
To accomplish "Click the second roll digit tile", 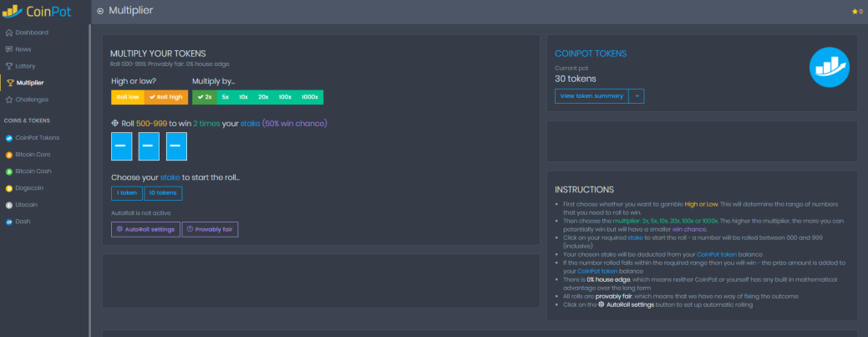I will pos(149,146).
